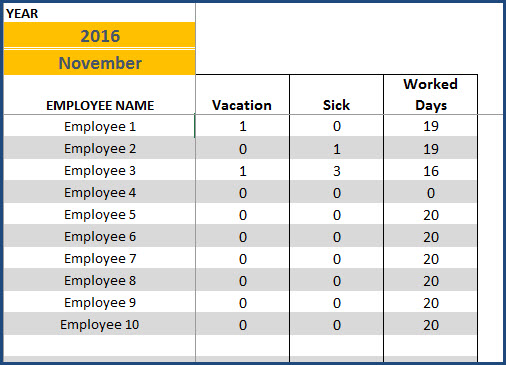This screenshot has width=506, height=365.
Task: Select the Employee 2 name cell
Action: [100, 148]
